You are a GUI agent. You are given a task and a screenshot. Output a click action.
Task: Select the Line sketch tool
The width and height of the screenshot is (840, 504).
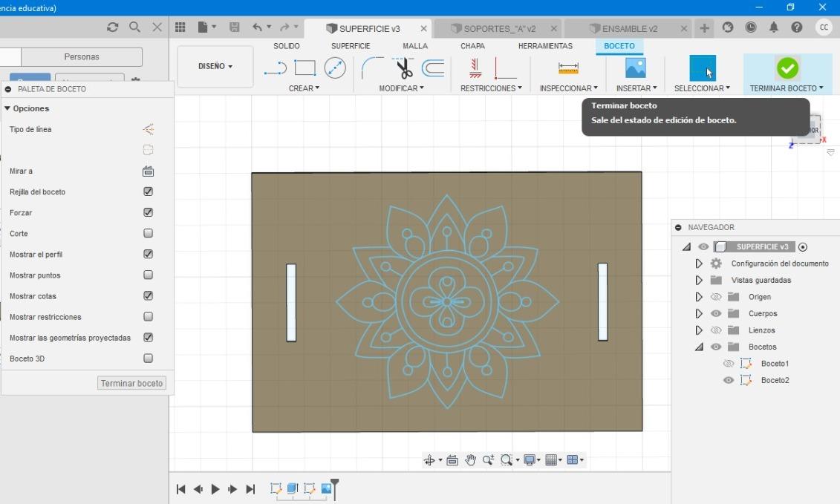[276, 68]
